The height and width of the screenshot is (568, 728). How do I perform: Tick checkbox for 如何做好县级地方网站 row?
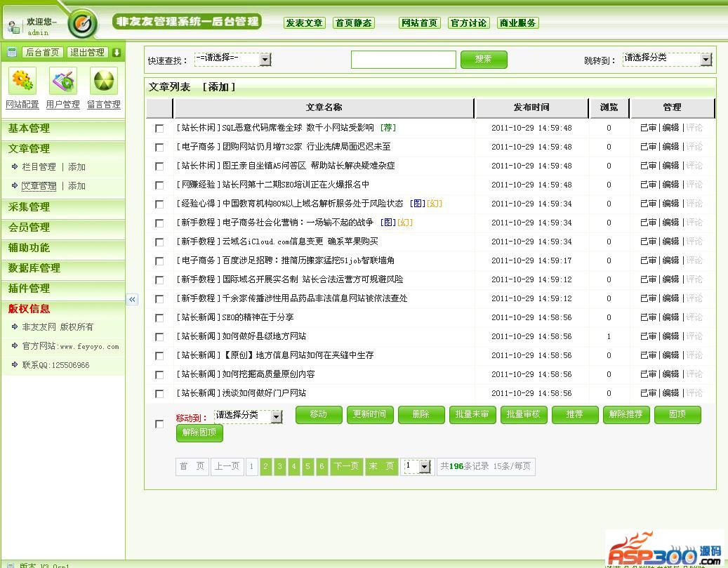click(x=159, y=337)
